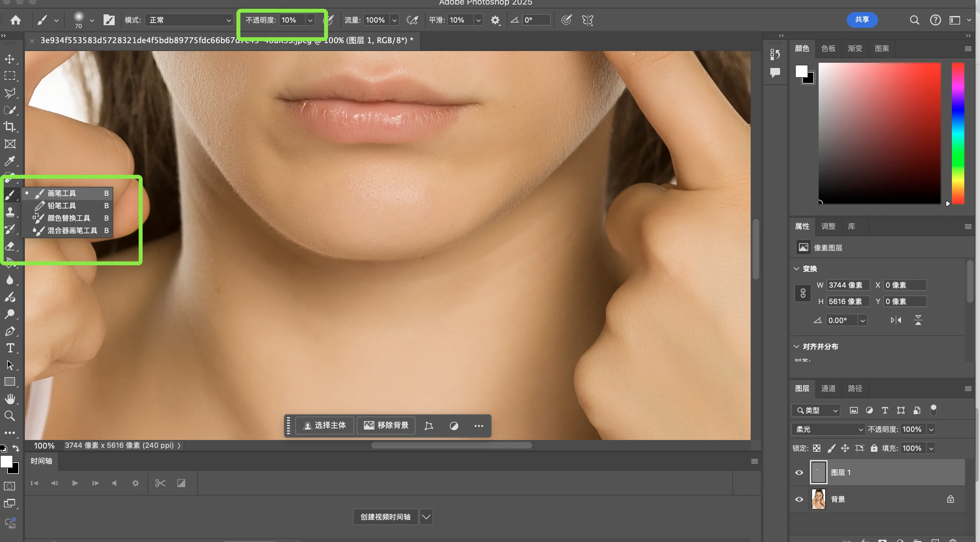The image size is (980, 542).
Task: Select the Move tool
Action: pyautogui.click(x=10, y=59)
